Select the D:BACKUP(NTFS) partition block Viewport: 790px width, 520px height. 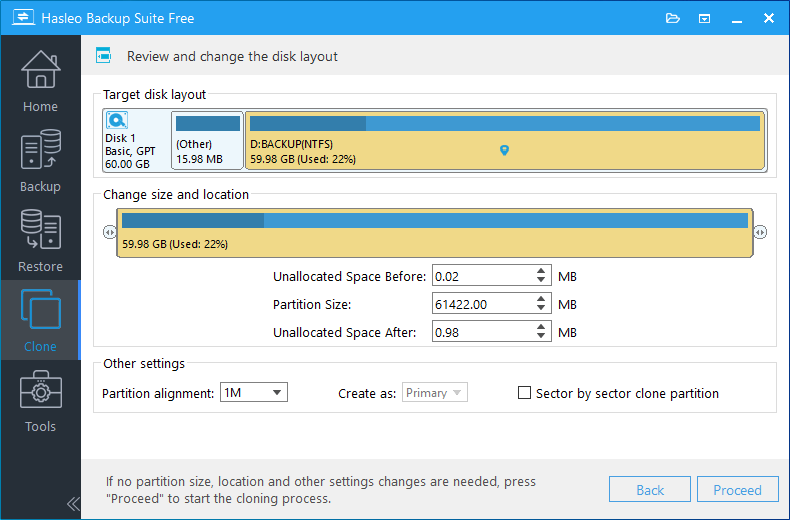pyautogui.click(x=505, y=141)
